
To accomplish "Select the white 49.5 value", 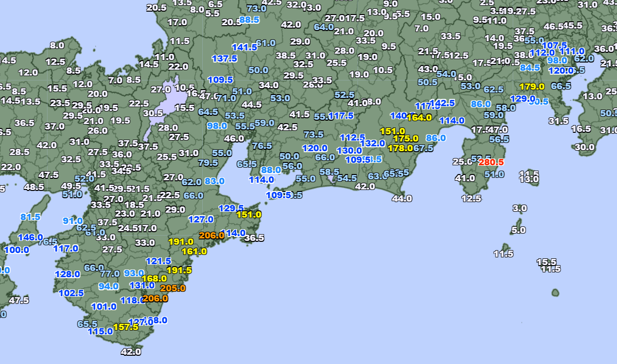I will click(x=71, y=186).
